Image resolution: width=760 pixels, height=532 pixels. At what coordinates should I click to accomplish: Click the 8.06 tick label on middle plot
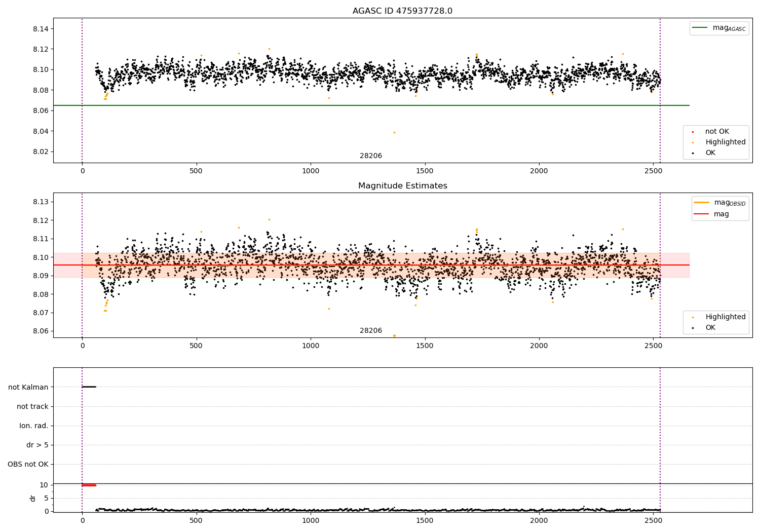click(x=41, y=331)
